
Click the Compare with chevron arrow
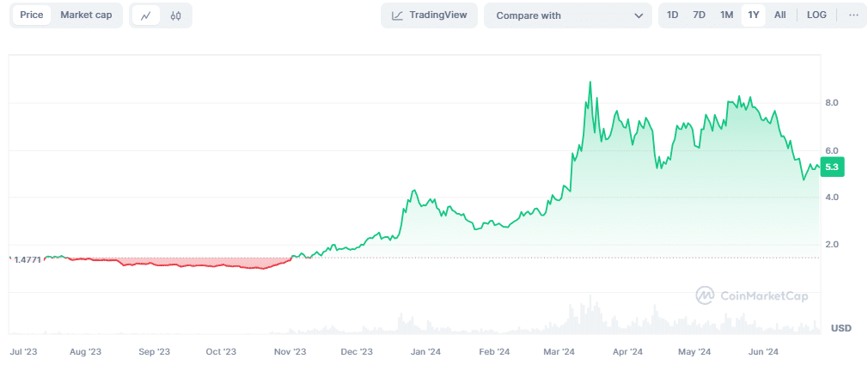pos(638,16)
